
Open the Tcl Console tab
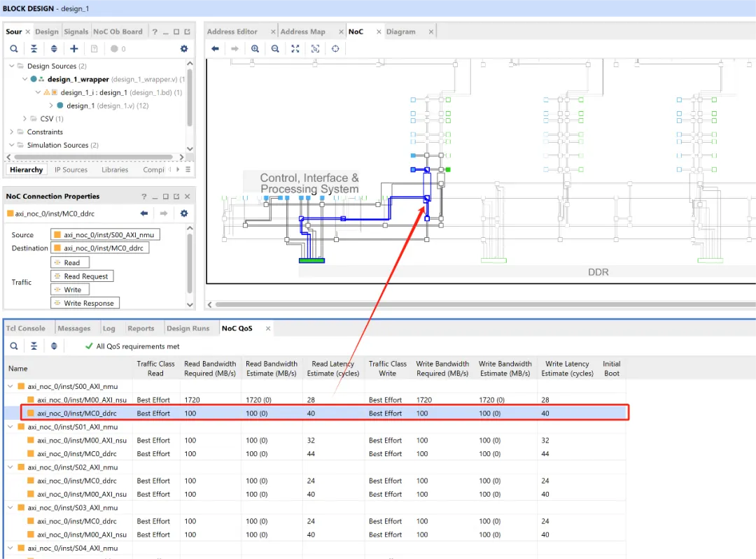pyautogui.click(x=26, y=328)
